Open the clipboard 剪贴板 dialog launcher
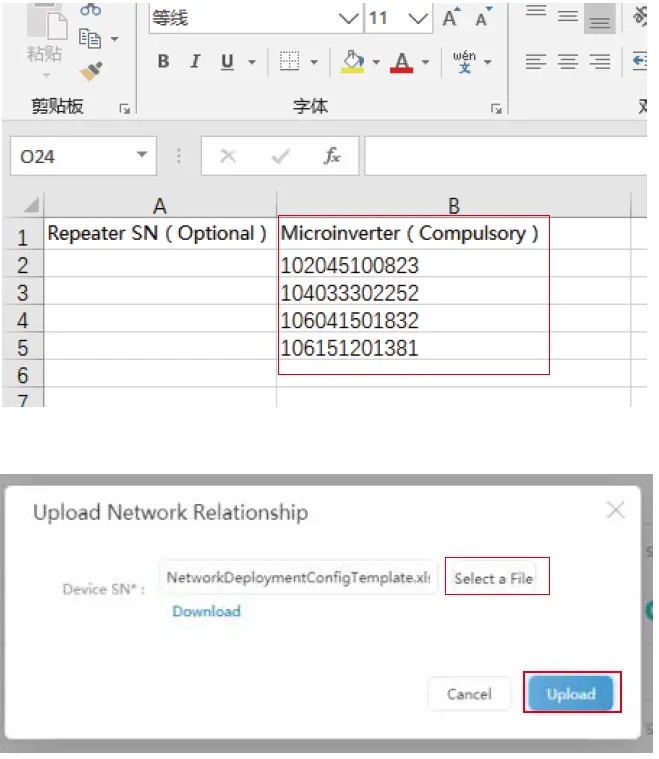The height and width of the screenshot is (759, 659). pyautogui.click(x=125, y=109)
